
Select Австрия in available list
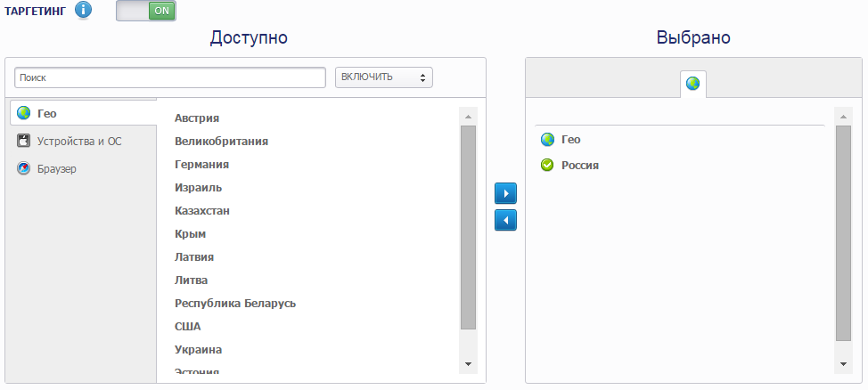197,118
